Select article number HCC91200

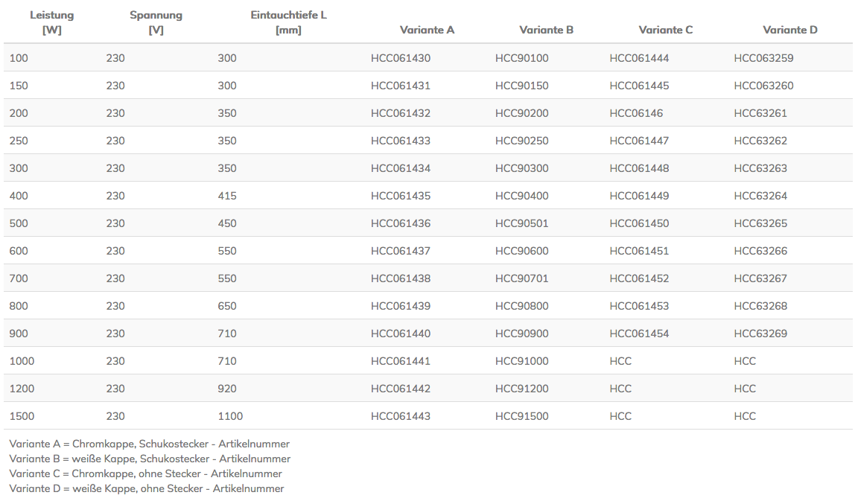[522, 389]
